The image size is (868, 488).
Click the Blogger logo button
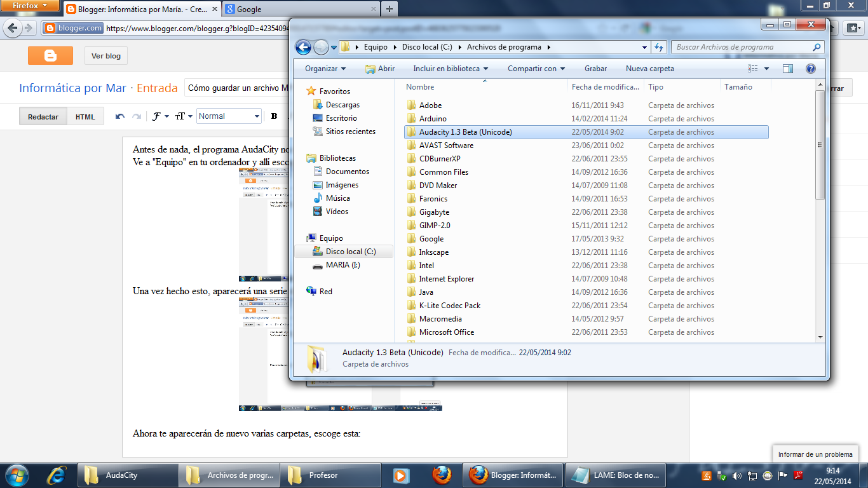tap(50, 56)
